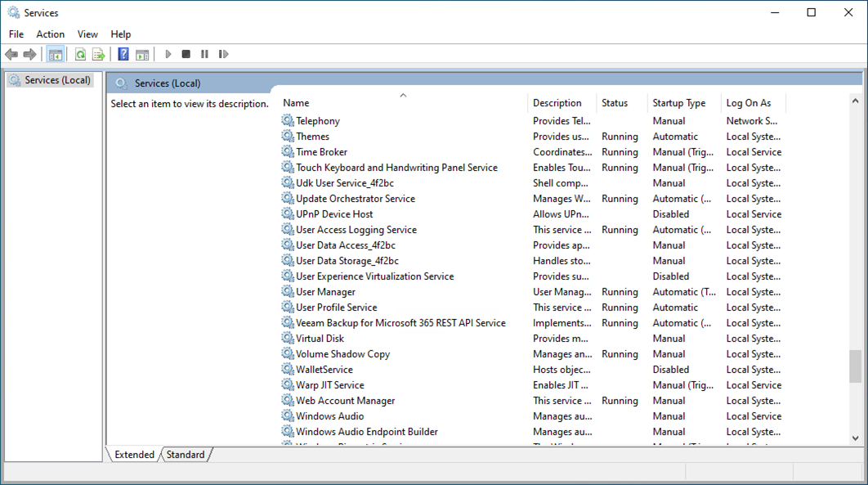Select Touch Keyboard and Handwriting Panel Service

point(396,167)
